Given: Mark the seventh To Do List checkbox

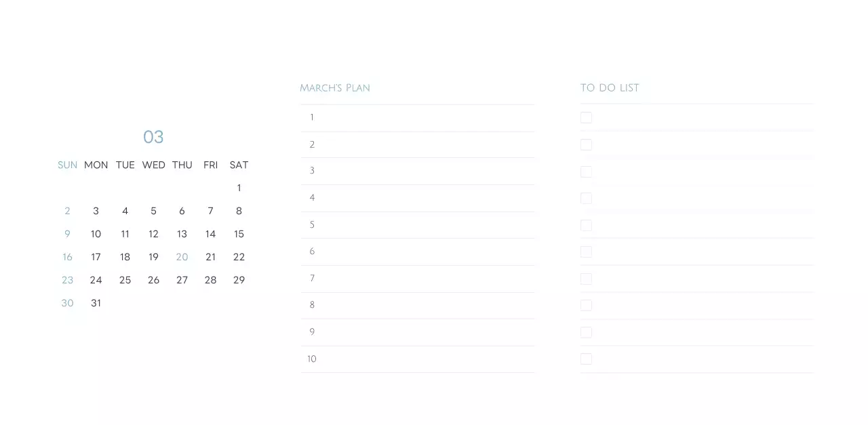Looking at the screenshot, I should pos(586,279).
